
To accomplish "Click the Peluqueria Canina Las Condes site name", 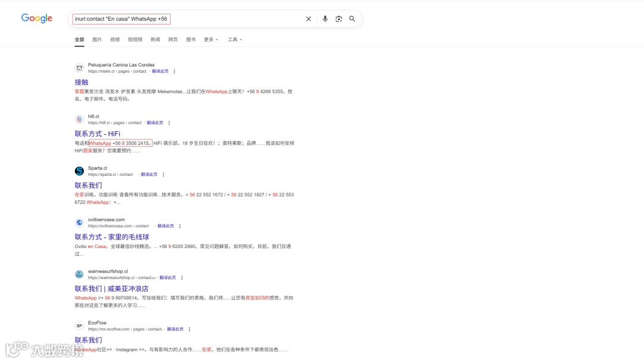I will tap(121, 65).
